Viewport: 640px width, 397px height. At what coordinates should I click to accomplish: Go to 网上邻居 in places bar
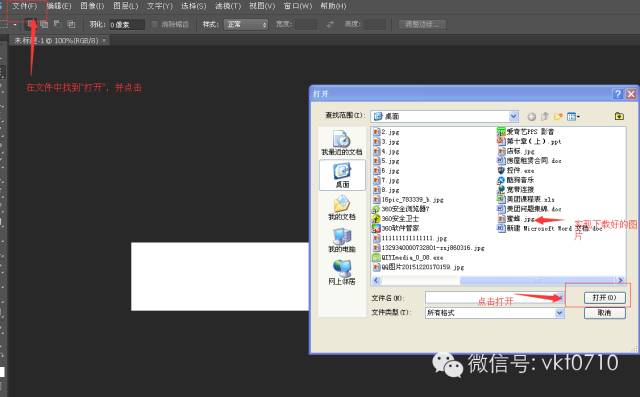coord(342,273)
